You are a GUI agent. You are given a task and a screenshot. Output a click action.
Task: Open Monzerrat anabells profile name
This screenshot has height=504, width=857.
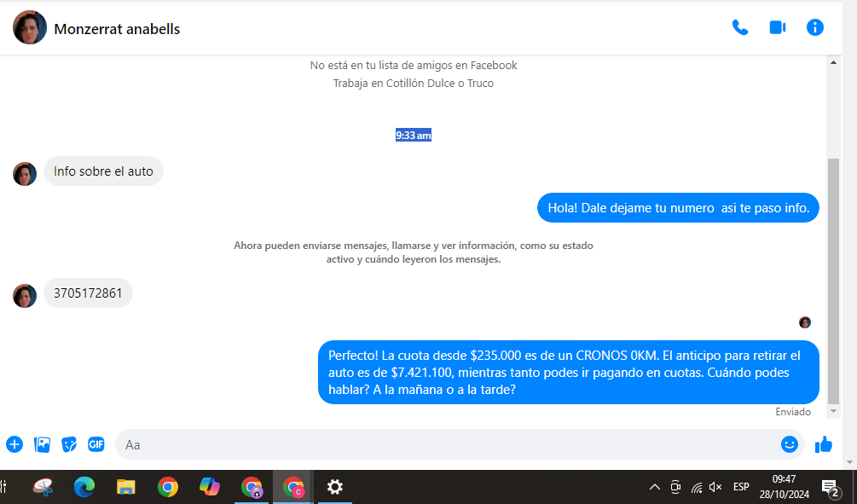coord(117,29)
